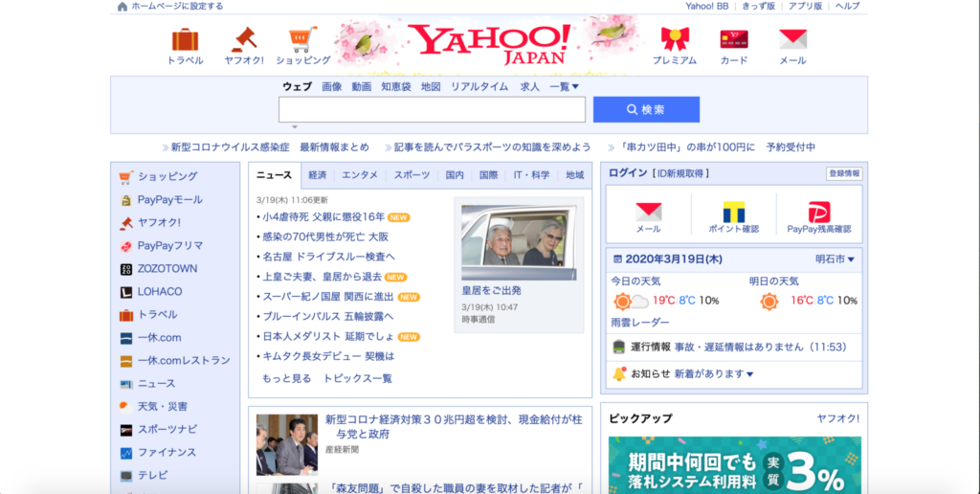Open ヘルプ link at top right

tap(848, 7)
